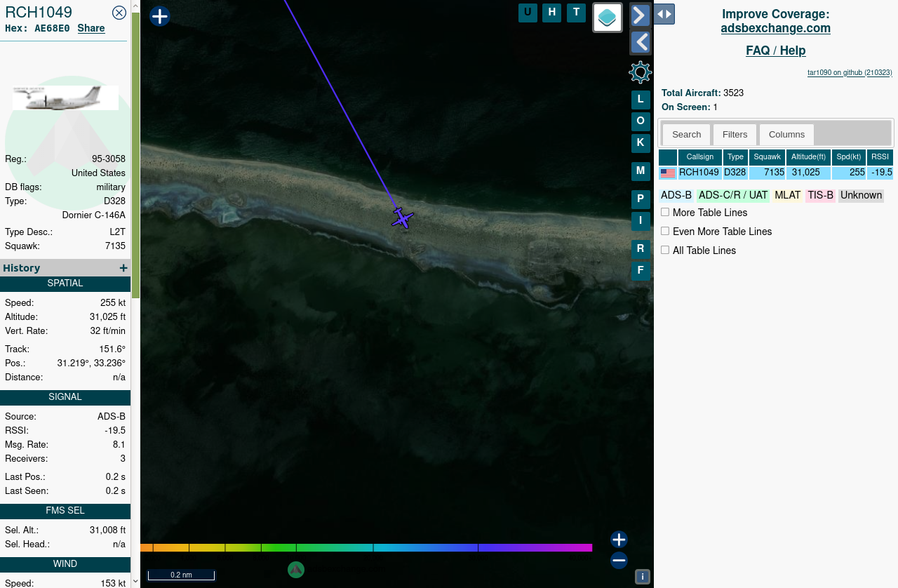Open the map info 'i' button
The height and width of the screenshot is (588, 898).
[643, 577]
